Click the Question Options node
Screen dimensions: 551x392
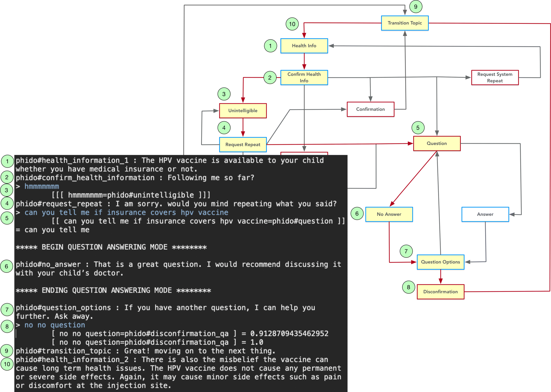tap(440, 262)
